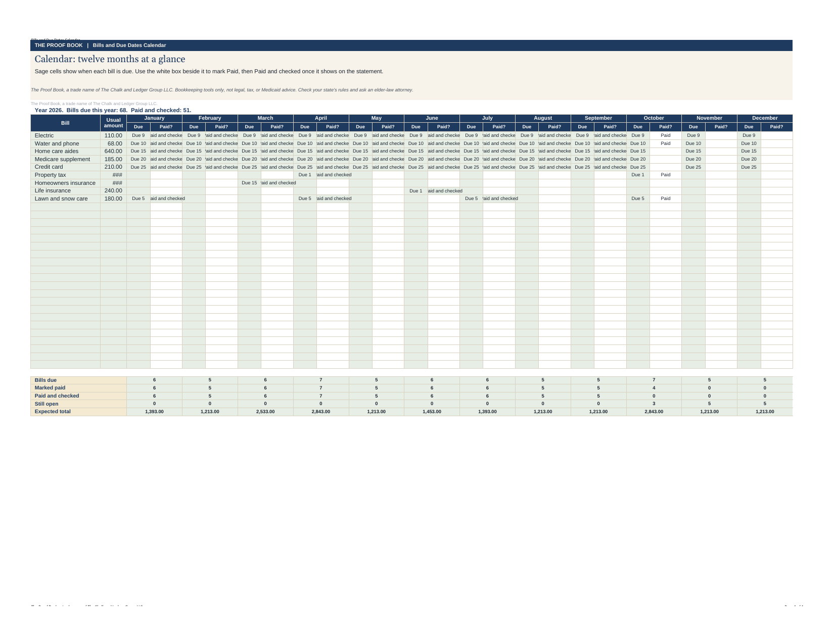This screenshot has width=834, height=644.
Task: Select Electric usual amount 110.00
Action: click(113, 135)
